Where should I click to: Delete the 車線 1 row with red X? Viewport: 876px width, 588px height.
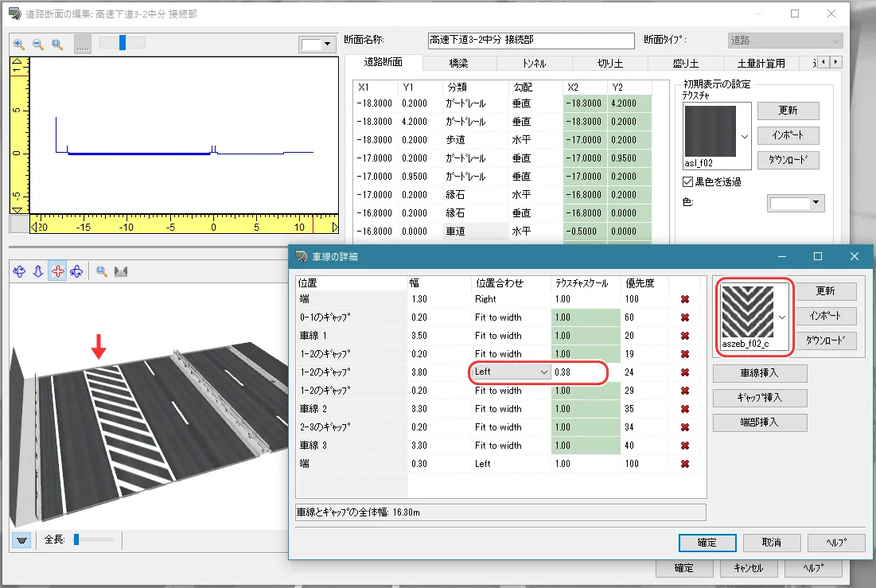684,336
